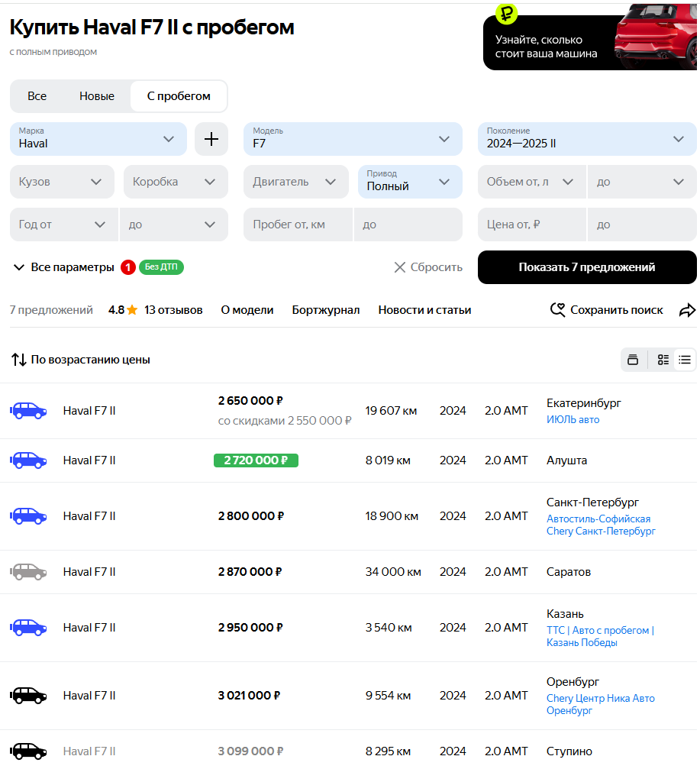Click the plus icon to add another make
Screen dimensions: 700x769
click(x=211, y=139)
